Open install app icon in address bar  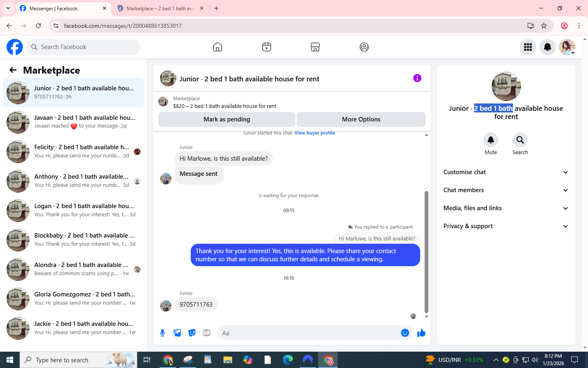click(x=531, y=26)
